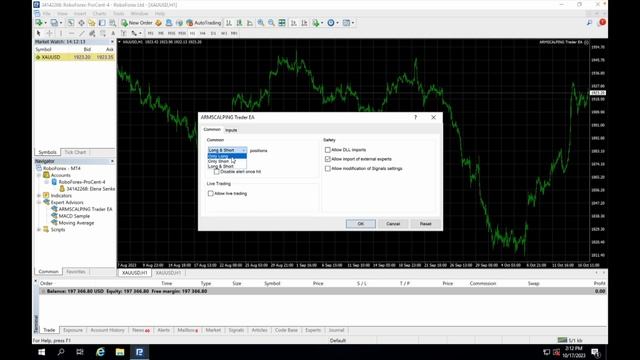
Task: Click the Windows Start button
Action: pyautogui.click(x=41, y=352)
